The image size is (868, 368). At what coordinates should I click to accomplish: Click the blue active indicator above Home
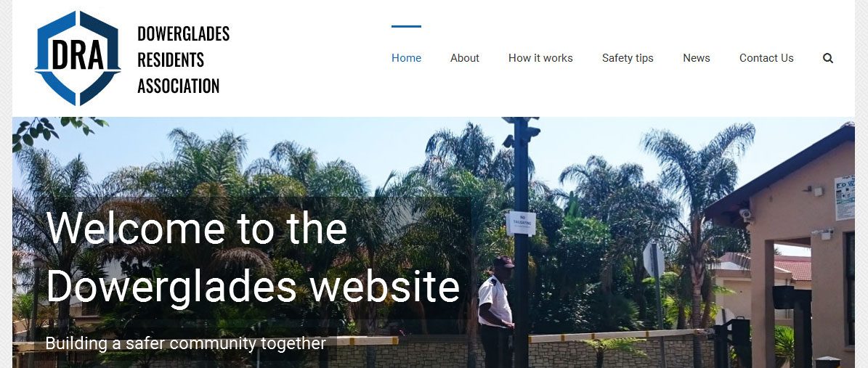click(x=406, y=26)
